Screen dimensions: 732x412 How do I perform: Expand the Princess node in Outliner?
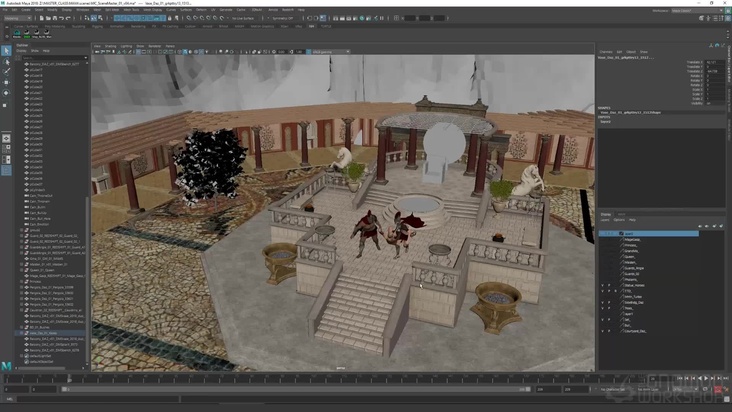(x=21, y=281)
